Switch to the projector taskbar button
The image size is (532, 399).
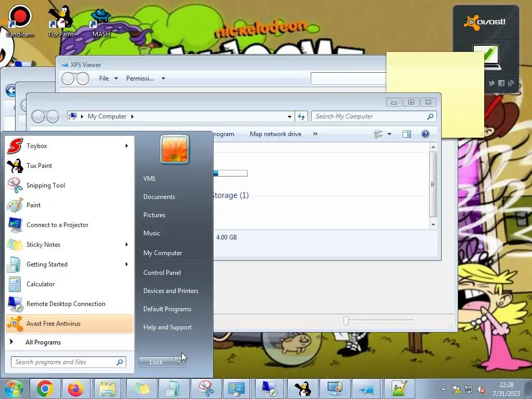(x=334, y=389)
